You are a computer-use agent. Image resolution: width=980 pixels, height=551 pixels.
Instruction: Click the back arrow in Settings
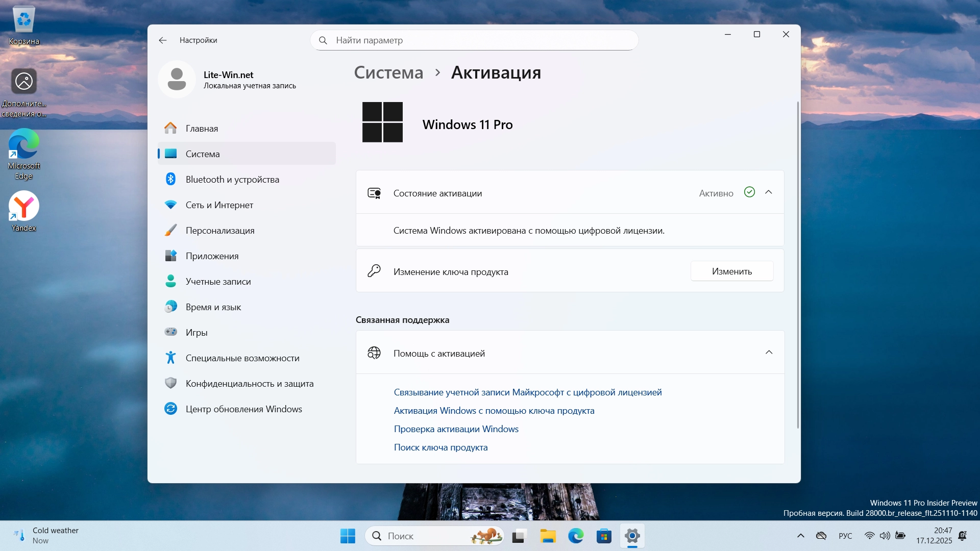[163, 40]
